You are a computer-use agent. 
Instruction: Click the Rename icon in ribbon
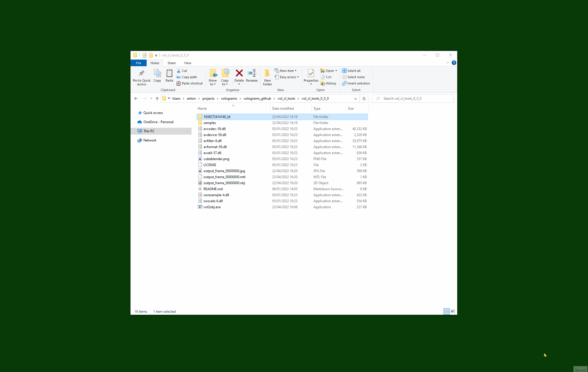pos(252,73)
